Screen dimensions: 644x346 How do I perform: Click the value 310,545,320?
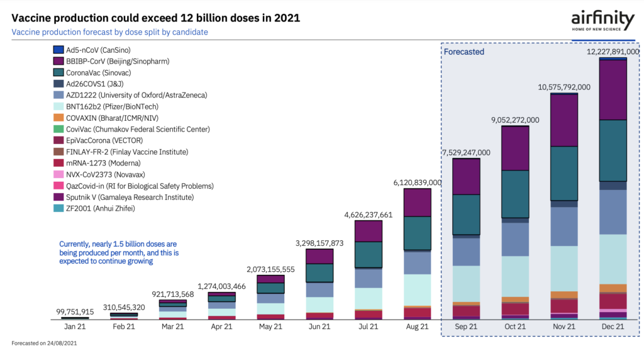124,308
